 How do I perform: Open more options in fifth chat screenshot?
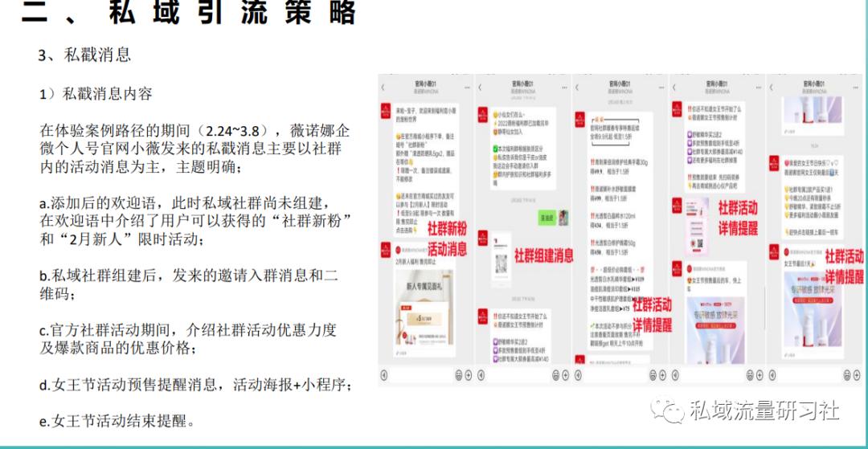(856, 88)
